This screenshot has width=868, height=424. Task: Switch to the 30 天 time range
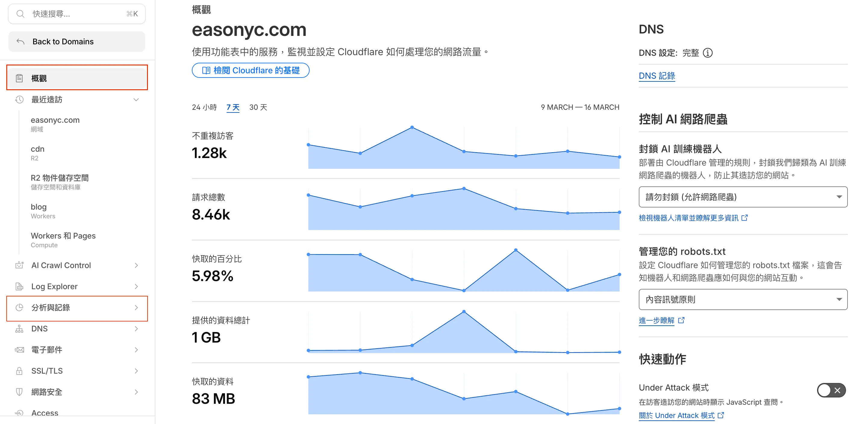(258, 107)
